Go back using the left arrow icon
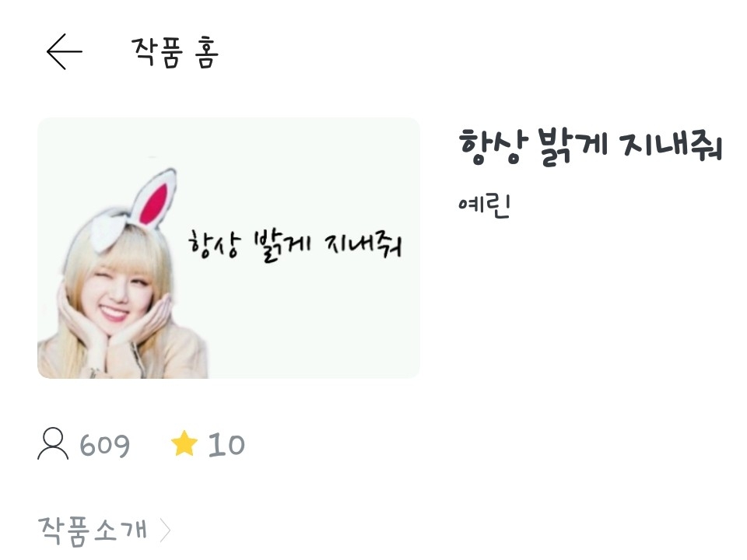This screenshot has width=747, height=560. click(65, 51)
